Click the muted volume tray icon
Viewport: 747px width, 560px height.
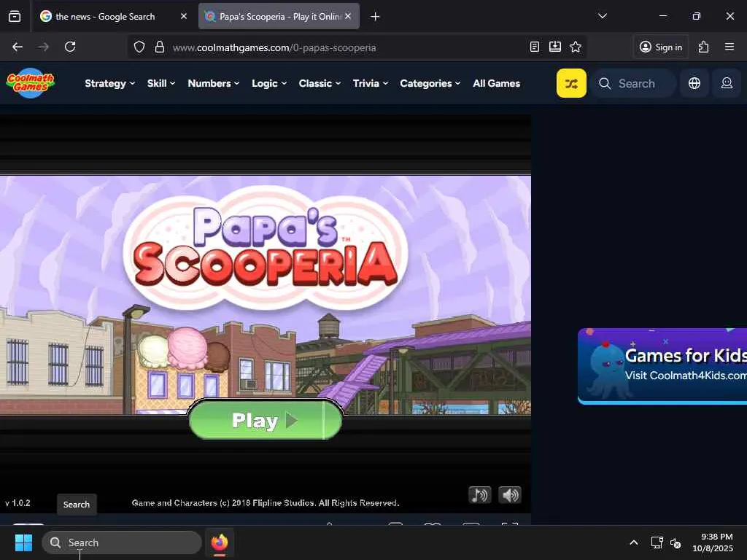(x=675, y=542)
